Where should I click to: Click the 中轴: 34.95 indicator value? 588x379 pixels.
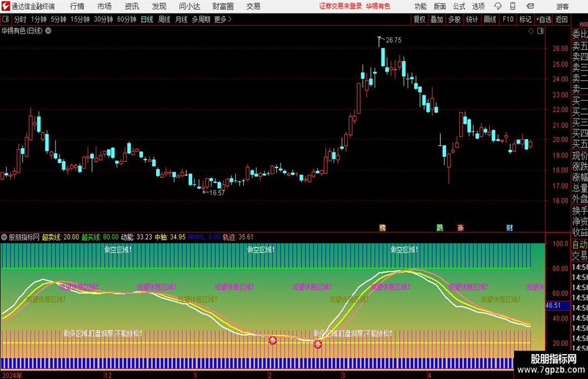tap(170, 237)
